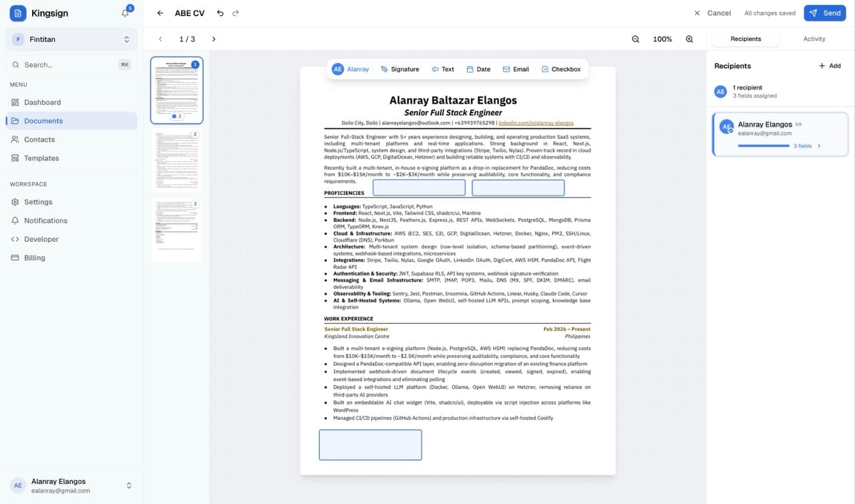Click Add to create a new recipient
This screenshot has width=855, height=504.
point(829,65)
